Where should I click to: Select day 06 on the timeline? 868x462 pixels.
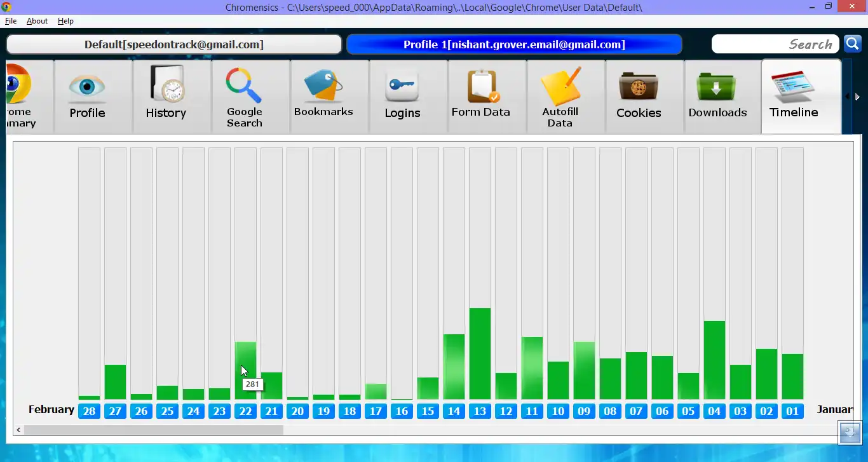(x=662, y=411)
